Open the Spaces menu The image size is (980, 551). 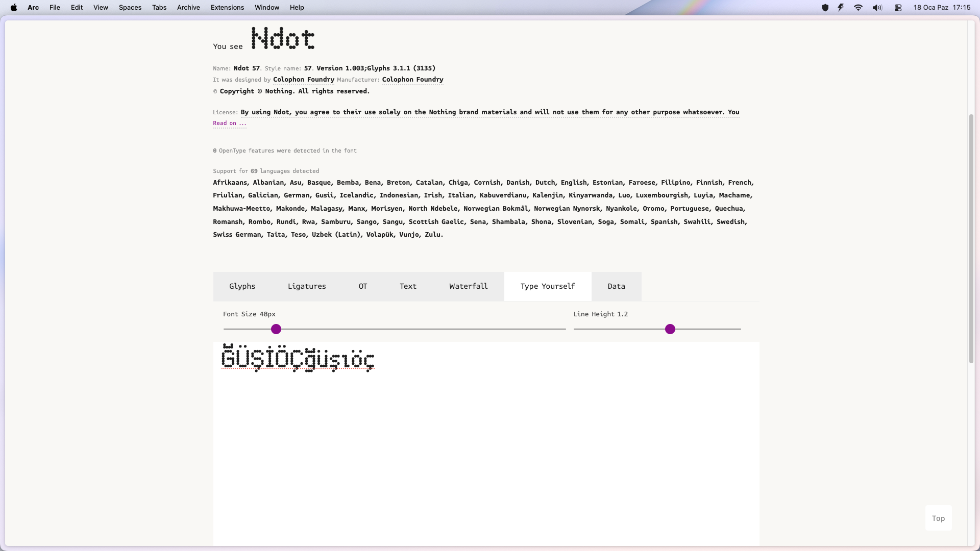pyautogui.click(x=130, y=8)
